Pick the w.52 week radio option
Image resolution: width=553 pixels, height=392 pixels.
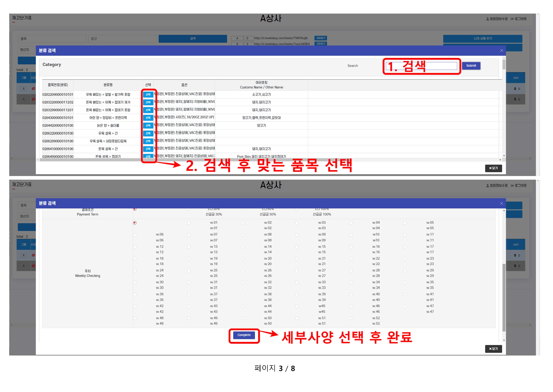pos(351,318)
